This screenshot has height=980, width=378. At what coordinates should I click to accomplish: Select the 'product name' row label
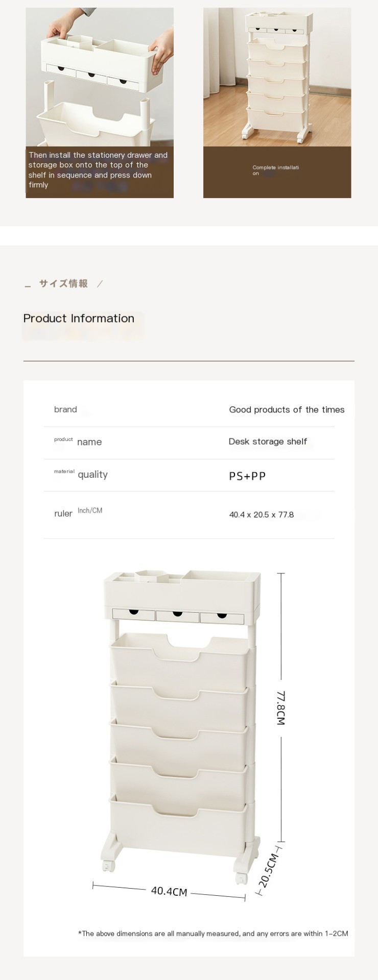click(78, 442)
